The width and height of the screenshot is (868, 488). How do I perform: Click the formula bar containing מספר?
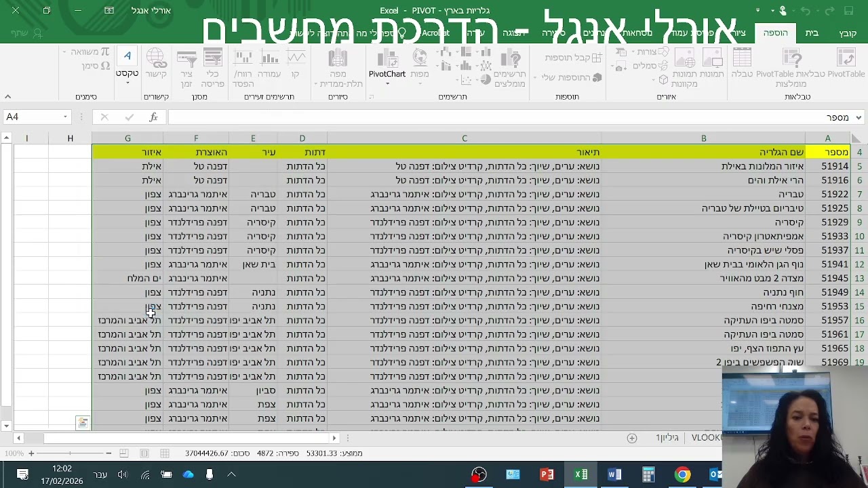coord(509,117)
